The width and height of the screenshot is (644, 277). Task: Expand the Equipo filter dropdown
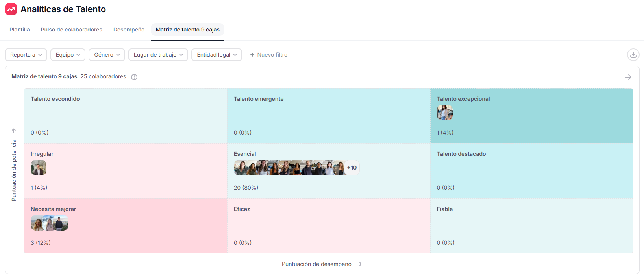coord(68,55)
